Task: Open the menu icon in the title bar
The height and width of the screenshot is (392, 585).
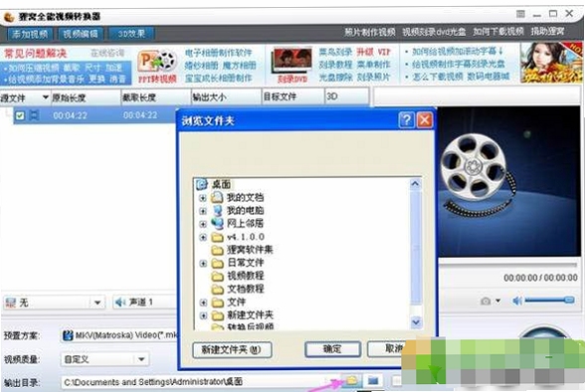Action: (x=520, y=14)
